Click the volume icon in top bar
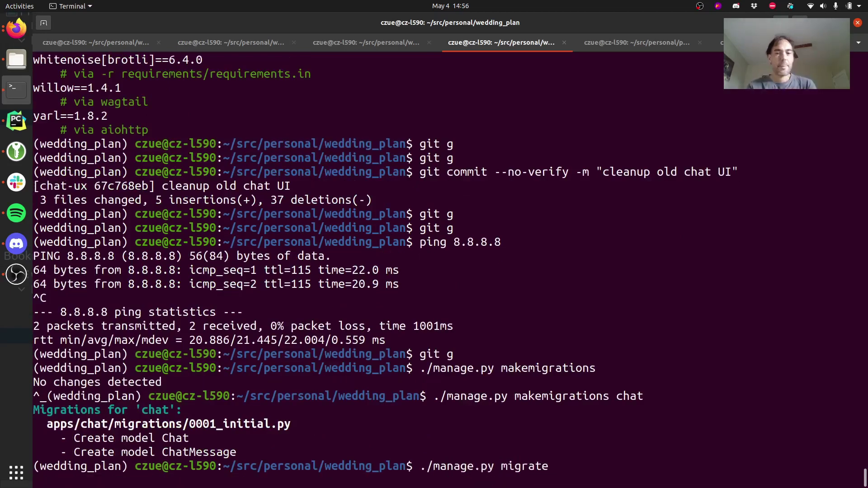Image resolution: width=868 pixels, height=488 pixels. pos(823,6)
